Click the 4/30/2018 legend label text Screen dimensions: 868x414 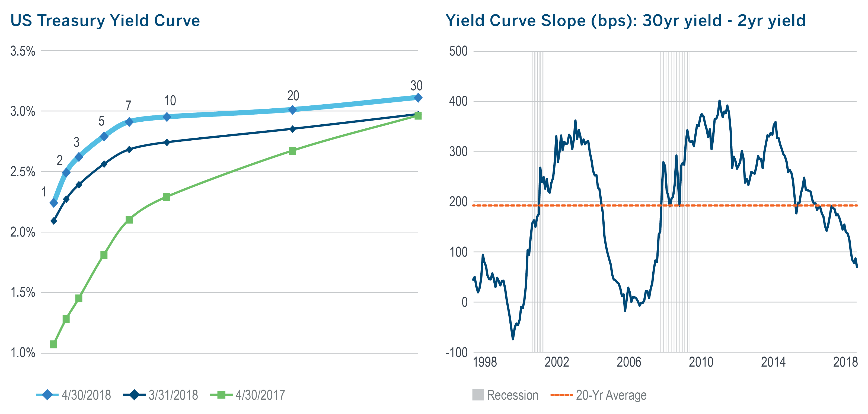(86, 395)
